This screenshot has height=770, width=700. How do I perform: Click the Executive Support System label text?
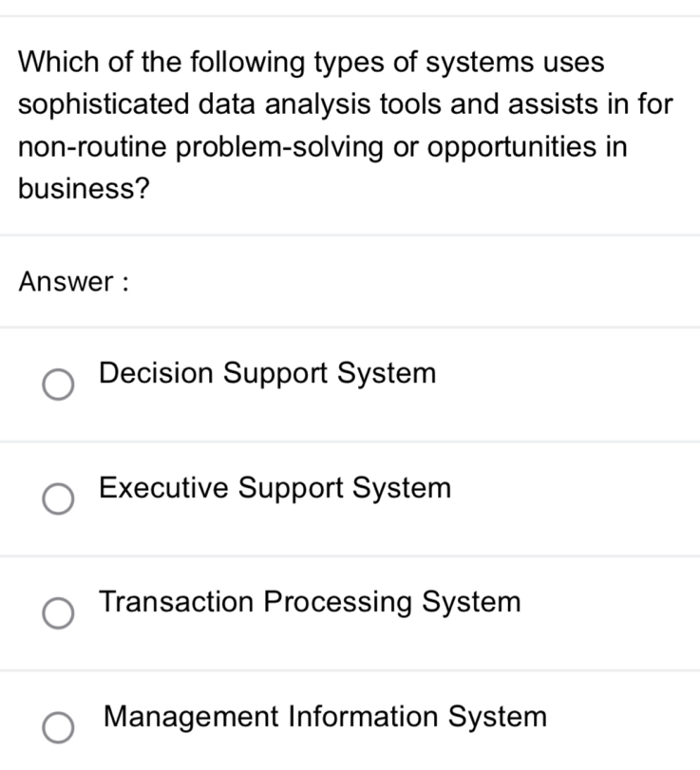click(x=274, y=488)
